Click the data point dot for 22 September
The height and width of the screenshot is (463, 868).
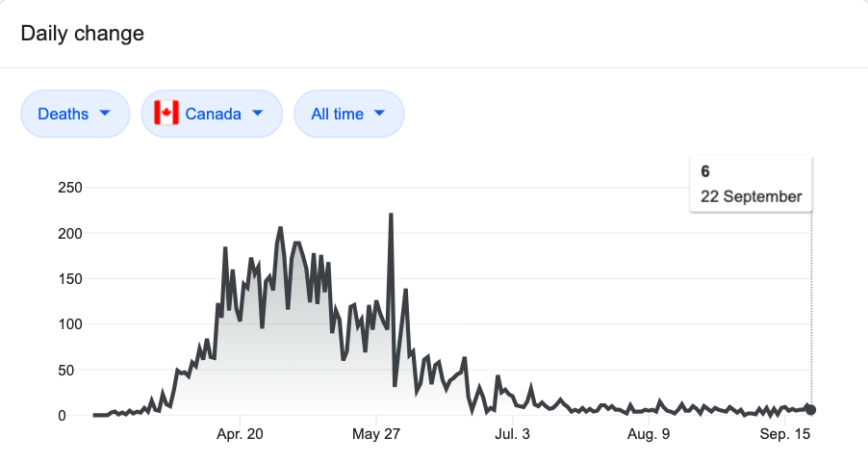point(811,410)
